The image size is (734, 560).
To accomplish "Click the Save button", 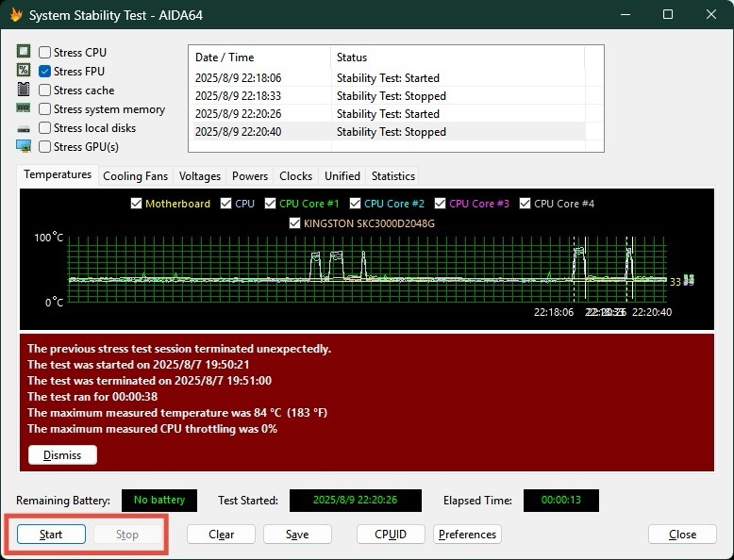I will pyautogui.click(x=297, y=535).
